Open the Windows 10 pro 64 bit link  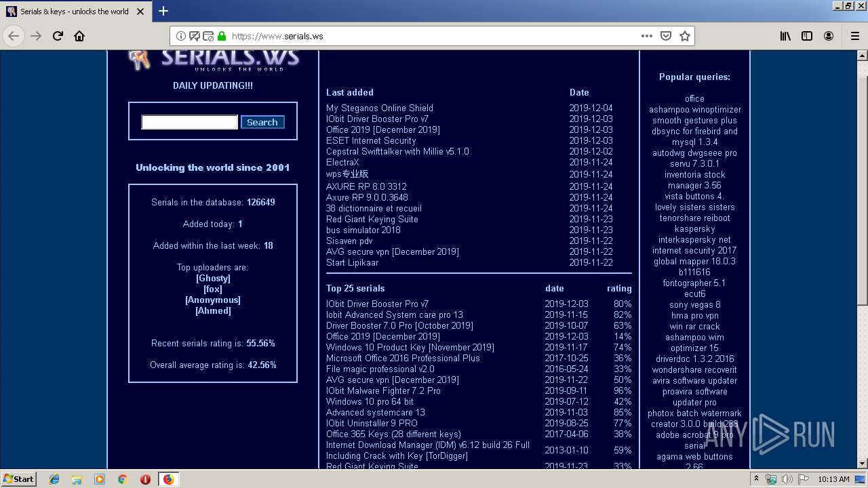pyautogui.click(x=370, y=401)
